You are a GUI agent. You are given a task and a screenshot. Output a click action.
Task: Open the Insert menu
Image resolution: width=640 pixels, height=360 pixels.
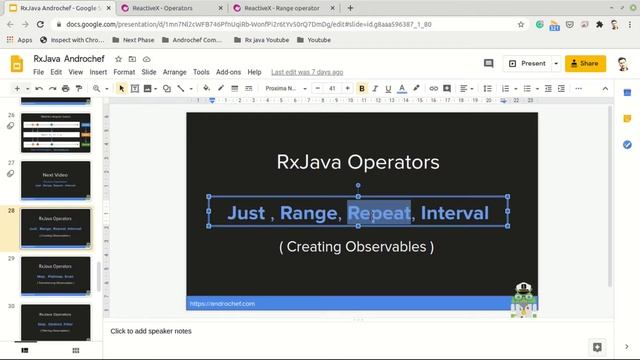pyautogui.click(x=98, y=72)
